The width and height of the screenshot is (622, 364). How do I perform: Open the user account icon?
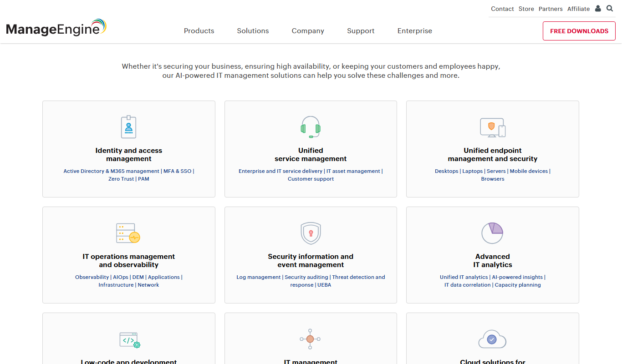[598, 9]
